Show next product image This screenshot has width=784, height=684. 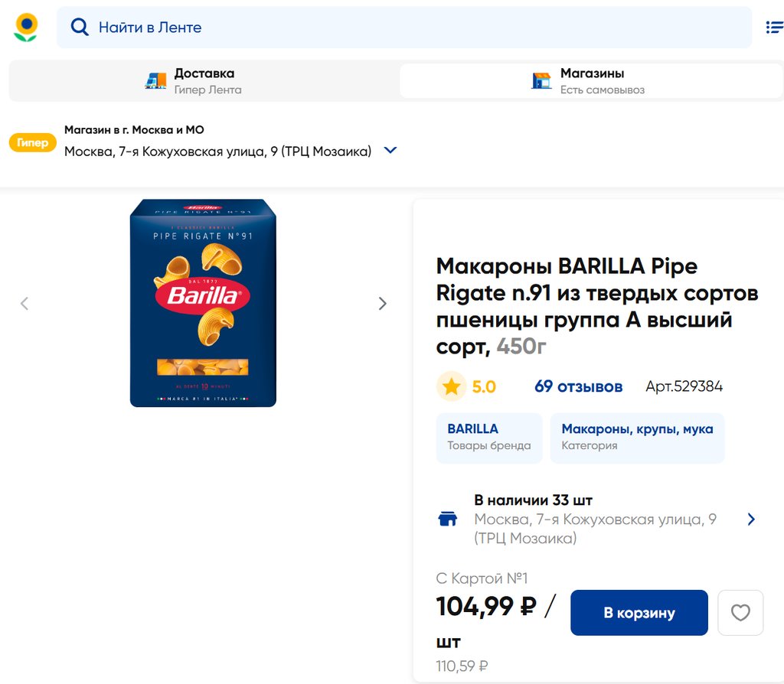(x=382, y=304)
